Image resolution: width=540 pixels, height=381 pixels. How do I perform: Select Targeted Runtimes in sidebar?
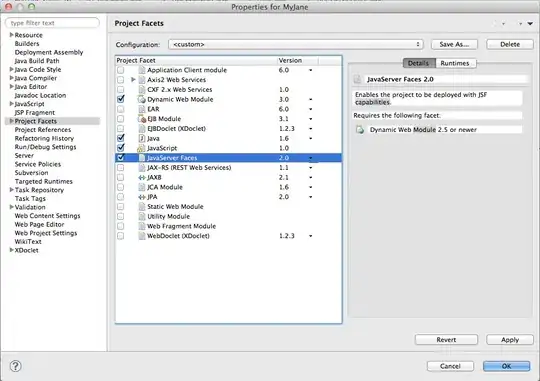coord(43,182)
